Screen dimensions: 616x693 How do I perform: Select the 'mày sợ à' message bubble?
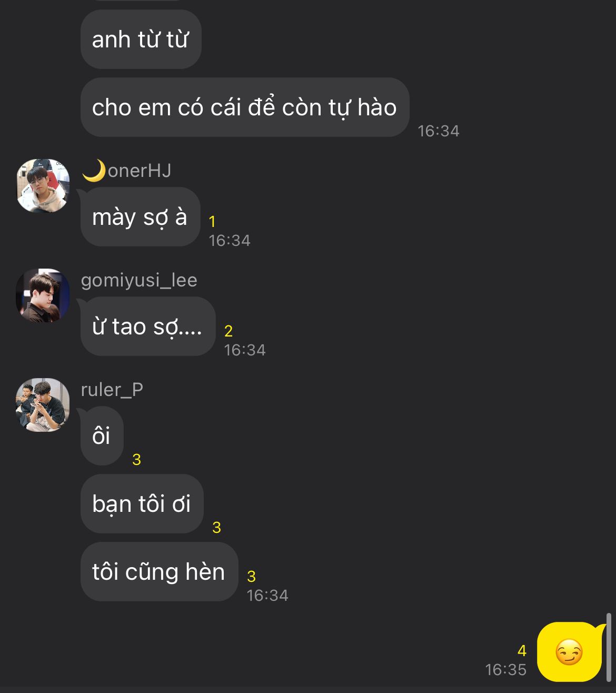tap(141, 217)
